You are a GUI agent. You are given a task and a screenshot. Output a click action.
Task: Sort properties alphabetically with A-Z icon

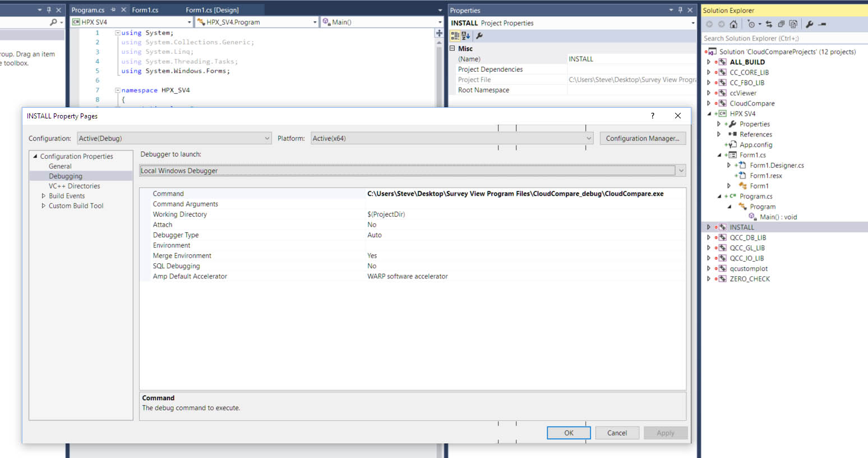pyautogui.click(x=466, y=36)
